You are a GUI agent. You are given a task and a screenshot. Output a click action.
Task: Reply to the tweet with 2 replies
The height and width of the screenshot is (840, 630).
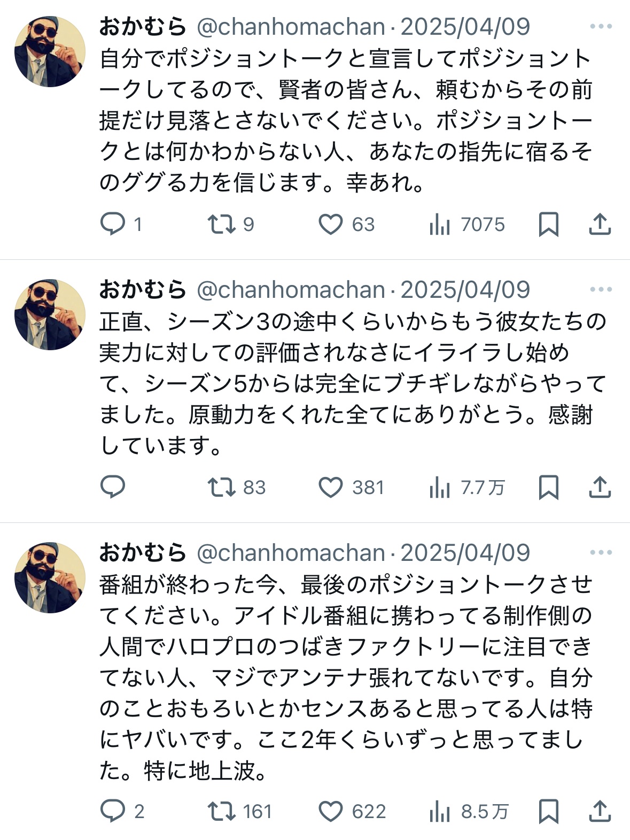(x=113, y=811)
